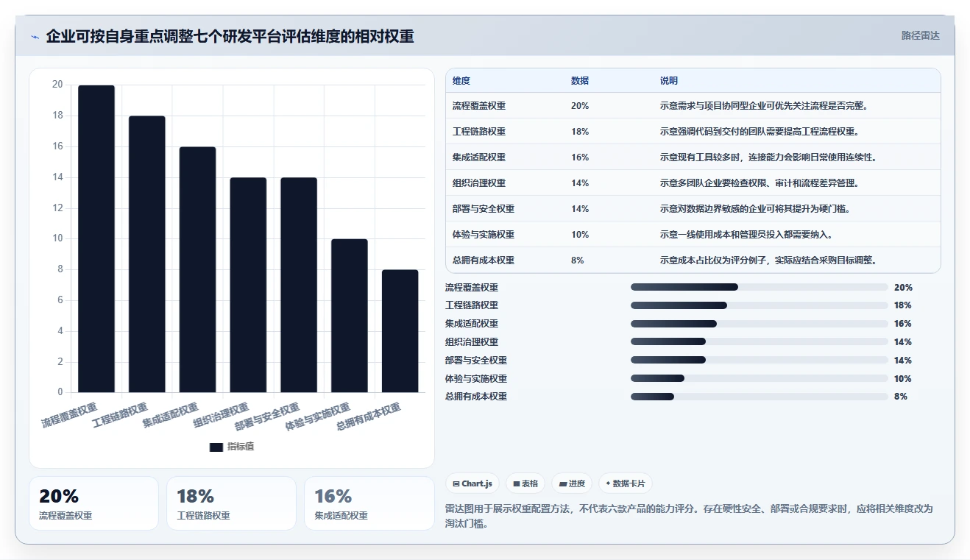Click the 体验与实施权重 bar in chart

[350, 316]
